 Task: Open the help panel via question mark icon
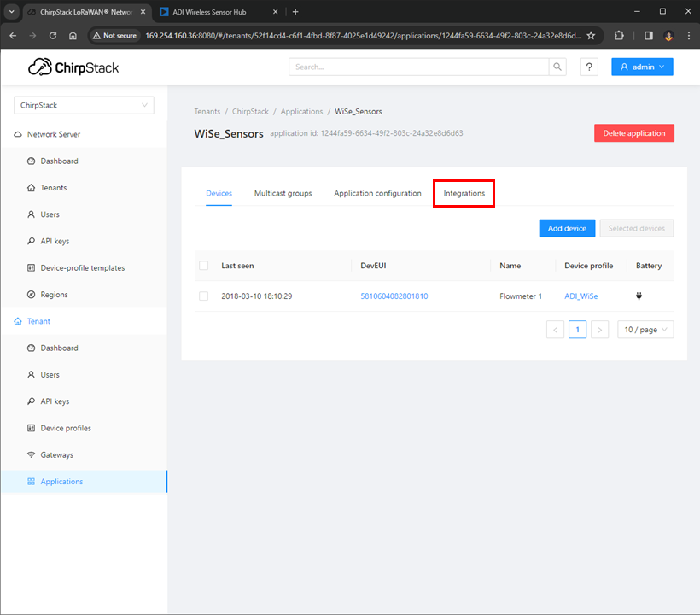click(x=589, y=67)
